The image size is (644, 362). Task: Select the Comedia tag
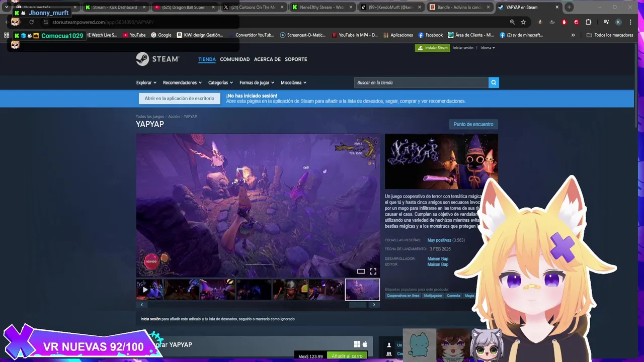coord(453,296)
